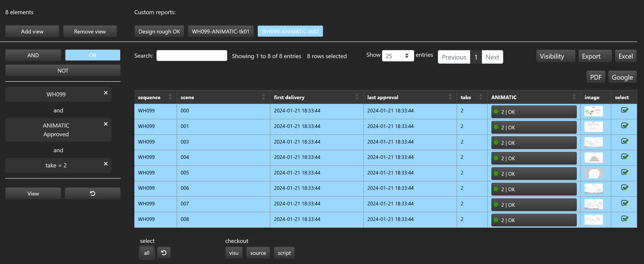Click the NOT logic operator button
This screenshot has height=264, width=644.
pyautogui.click(x=63, y=70)
